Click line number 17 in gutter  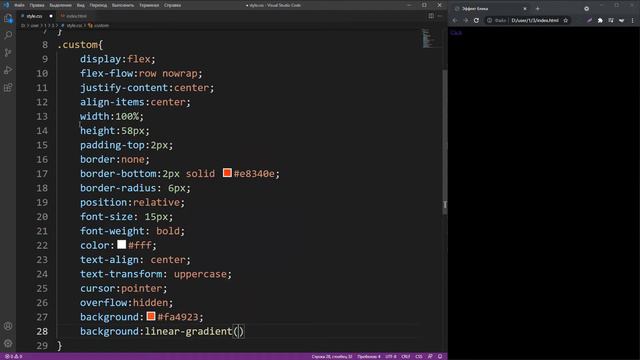pyautogui.click(x=42, y=173)
